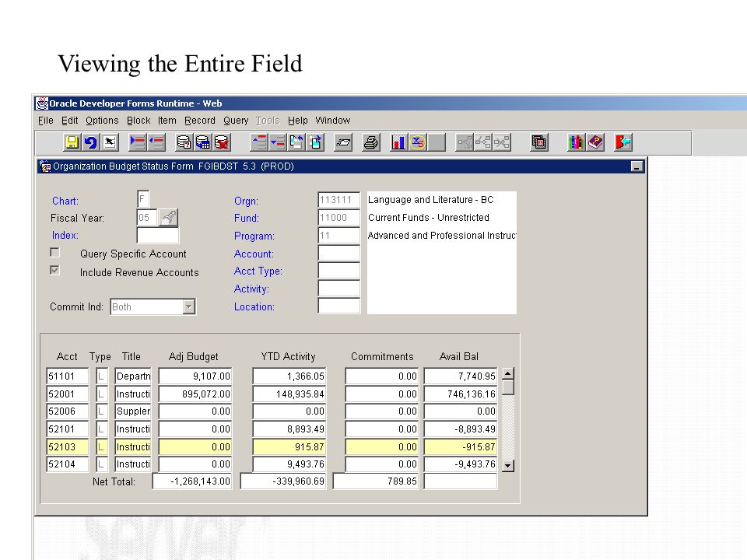Click into the empty Index field

point(158,235)
